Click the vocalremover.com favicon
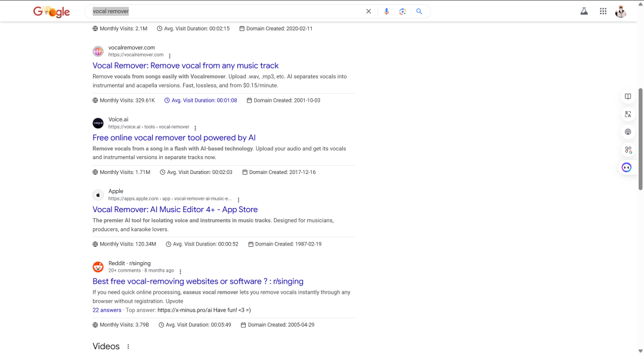Screen dimensions: 644x354 pyautogui.click(x=98, y=51)
